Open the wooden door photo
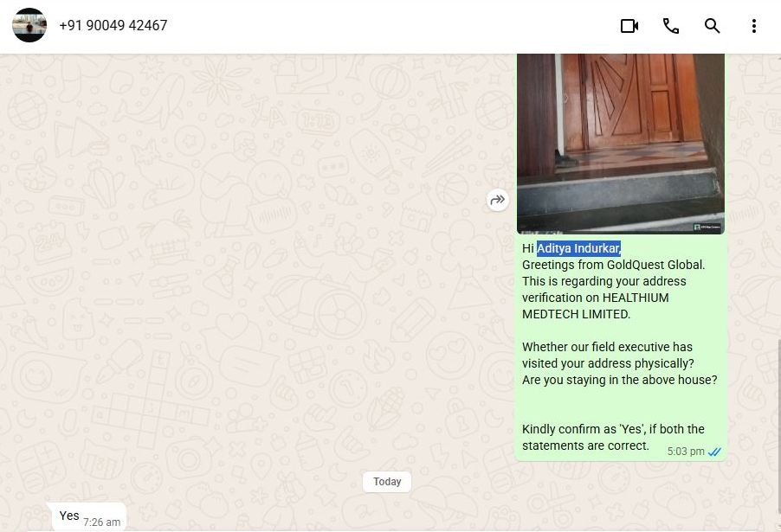This screenshot has height=532, width=781. tap(621, 144)
